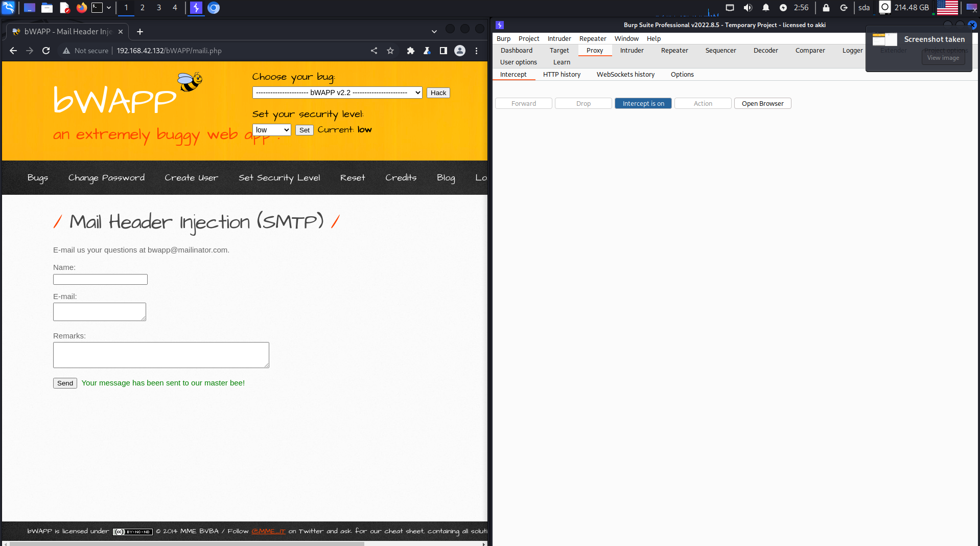Click the Send button on mail form

pos(65,383)
